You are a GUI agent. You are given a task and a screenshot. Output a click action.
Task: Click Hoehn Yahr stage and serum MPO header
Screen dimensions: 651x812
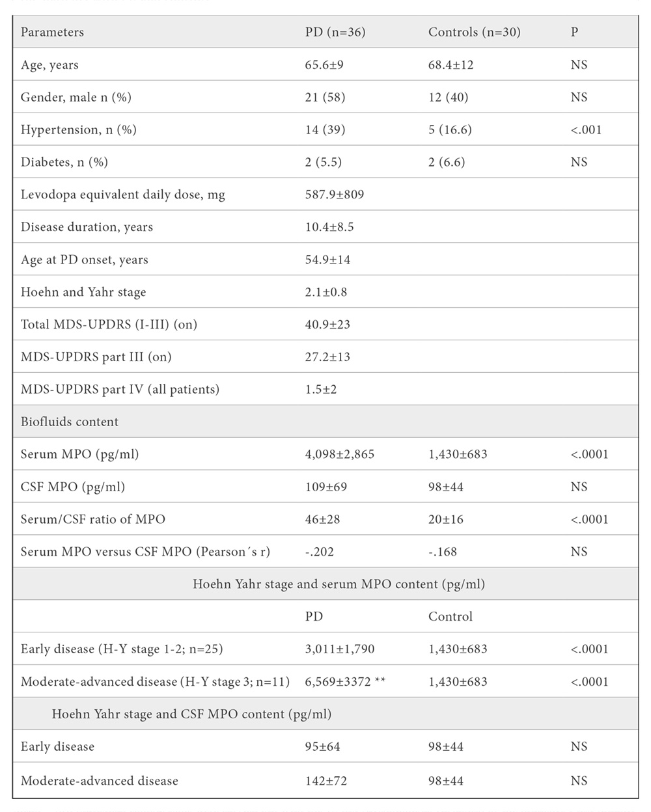pyautogui.click(x=339, y=584)
